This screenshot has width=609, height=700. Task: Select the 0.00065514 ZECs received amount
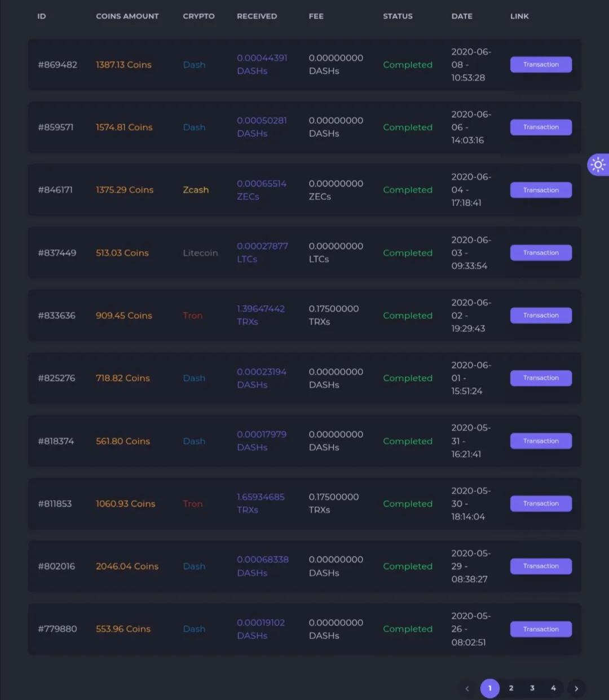click(x=262, y=190)
